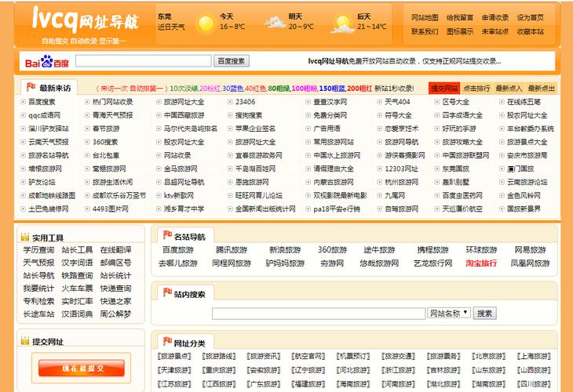The image size is (573, 392).
Task: Open the 给我留言 link
Action: (x=460, y=17)
